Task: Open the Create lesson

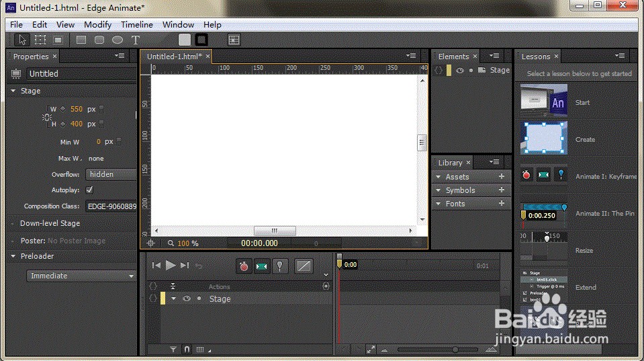Action: tap(544, 138)
